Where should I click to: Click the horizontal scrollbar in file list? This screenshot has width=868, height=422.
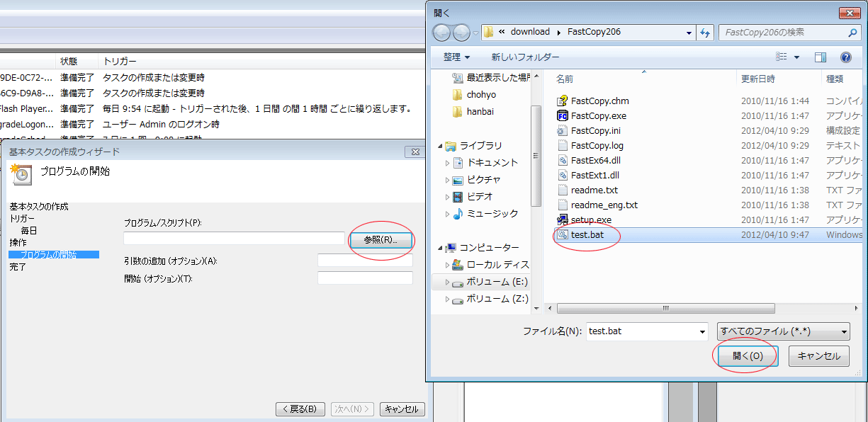coord(665,309)
